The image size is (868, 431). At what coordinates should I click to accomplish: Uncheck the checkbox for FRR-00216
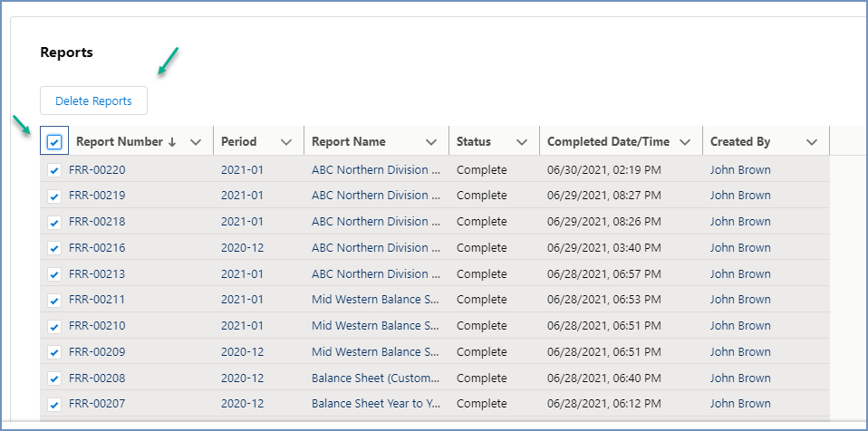pyautogui.click(x=54, y=248)
